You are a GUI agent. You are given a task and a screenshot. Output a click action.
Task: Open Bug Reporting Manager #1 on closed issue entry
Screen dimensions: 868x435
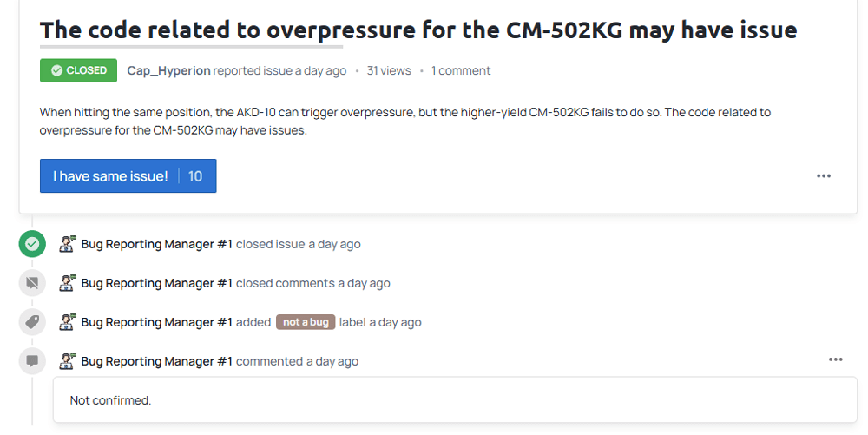pos(156,244)
